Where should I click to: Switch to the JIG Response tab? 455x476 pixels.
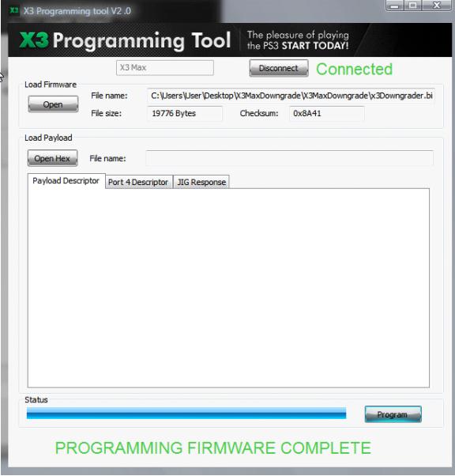tap(201, 182)
